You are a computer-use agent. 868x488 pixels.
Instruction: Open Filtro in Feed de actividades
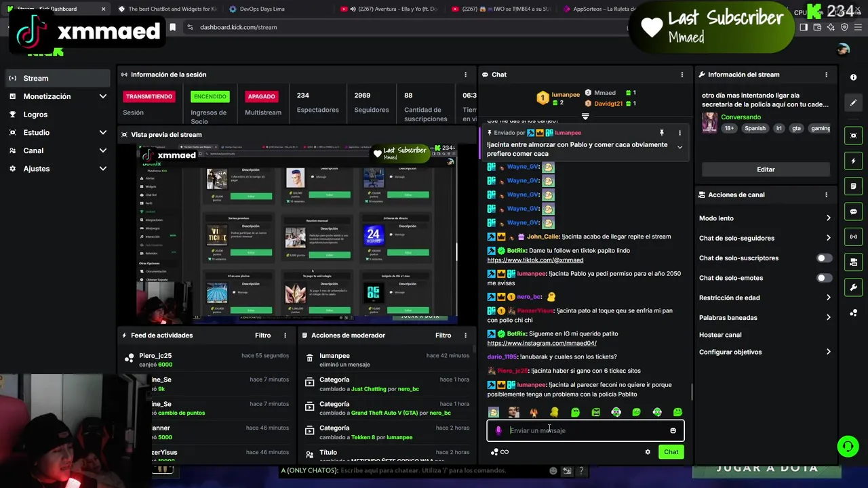[x=262, y=335]
